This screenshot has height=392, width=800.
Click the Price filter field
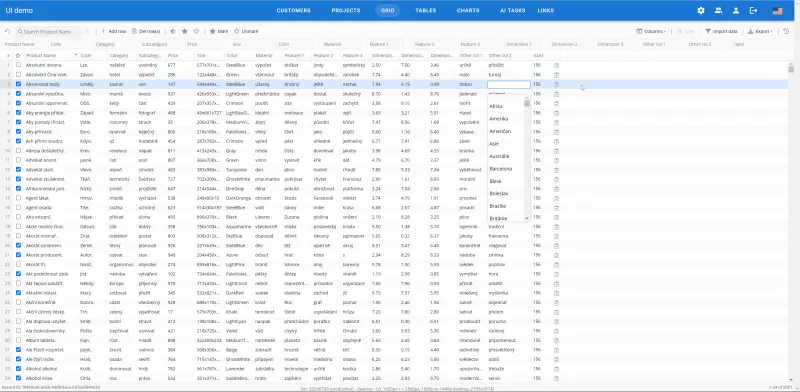(x=207, y=44)
